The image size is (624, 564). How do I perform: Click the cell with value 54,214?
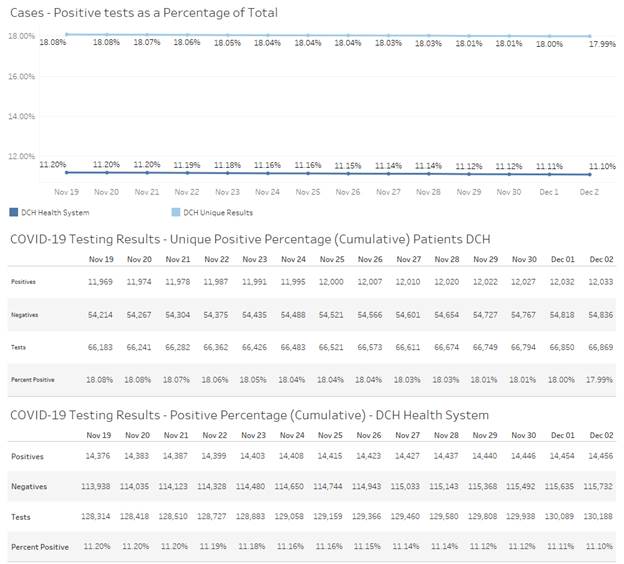tap(100, 315)
